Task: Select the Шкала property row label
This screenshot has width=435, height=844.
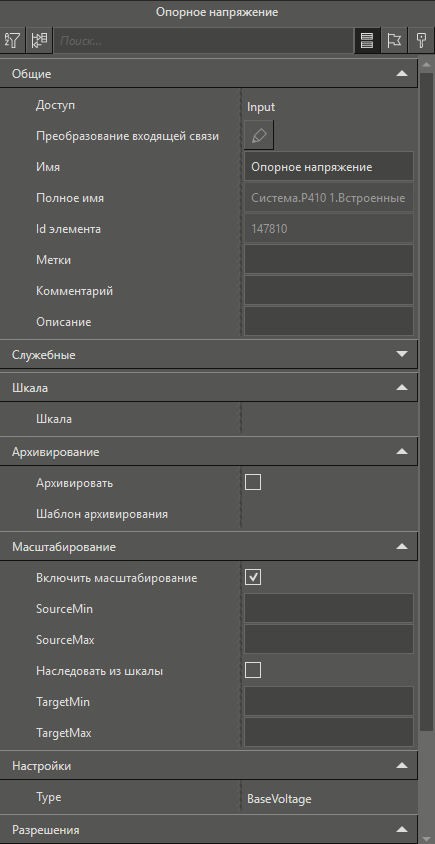Action: tap(53, 418)
